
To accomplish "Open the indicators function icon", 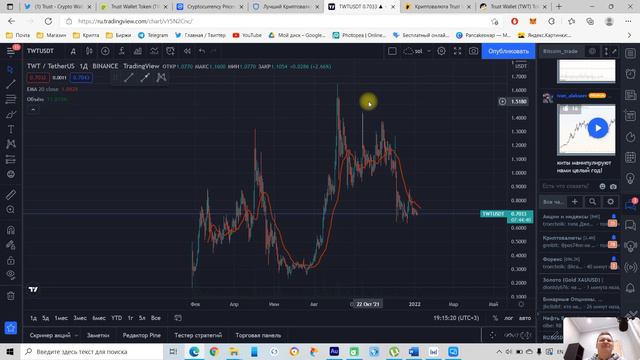I will (x=121, y=51).
